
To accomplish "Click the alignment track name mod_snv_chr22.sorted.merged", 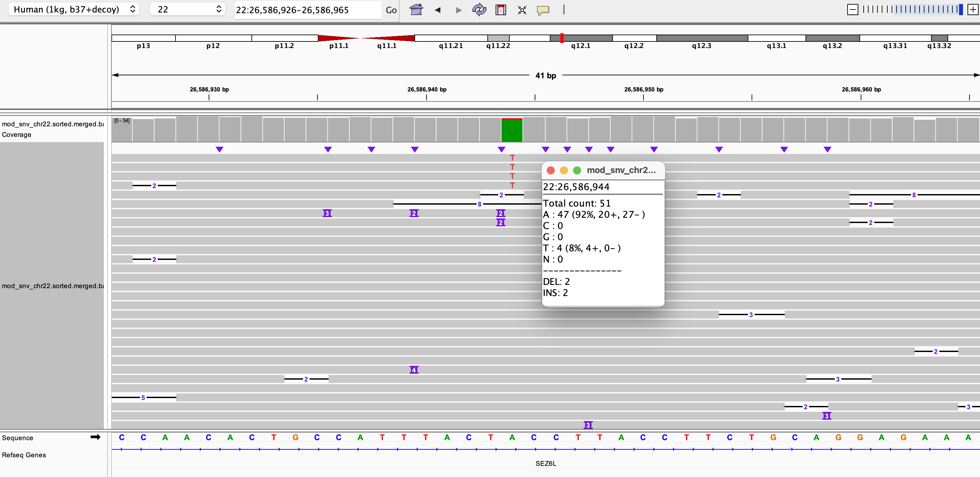I will (53, 286).
